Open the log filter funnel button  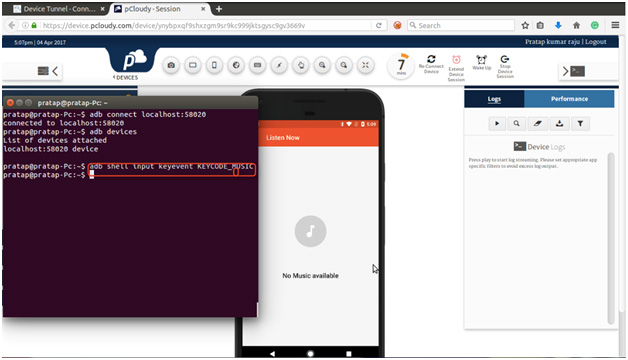(580, 123)
